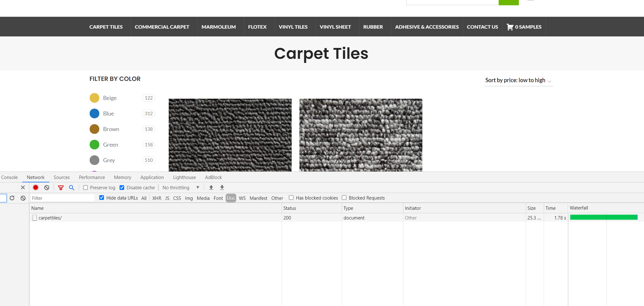Toggle the Doc request filter

point(231,198)
